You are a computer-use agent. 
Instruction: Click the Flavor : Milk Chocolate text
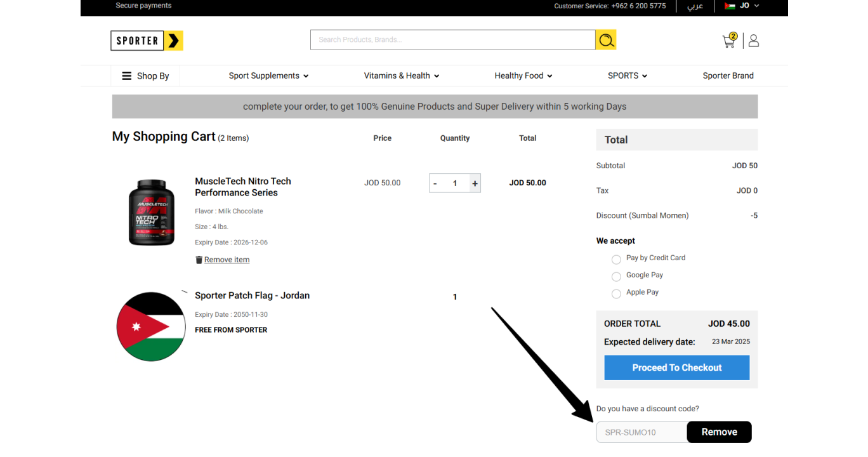tap(228, 211)
